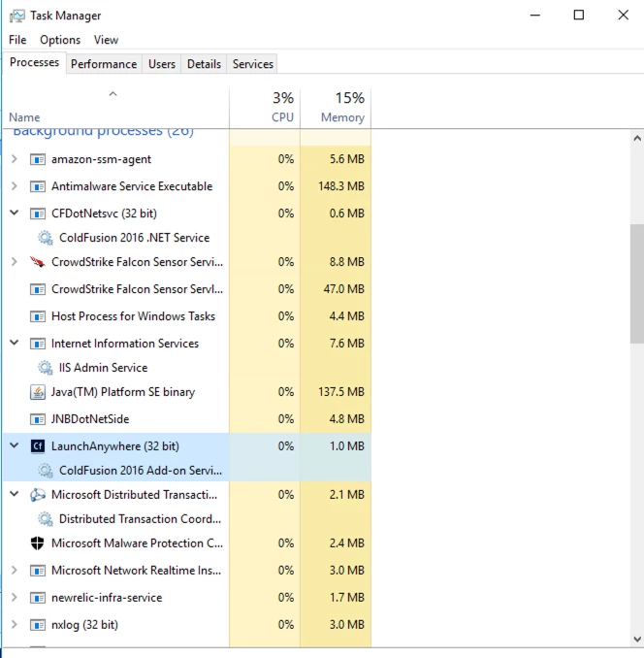This screenshot has width=644, height=658.
Task: Click the Microsoft Network Realtime Inspection icon
Action: 38,571
